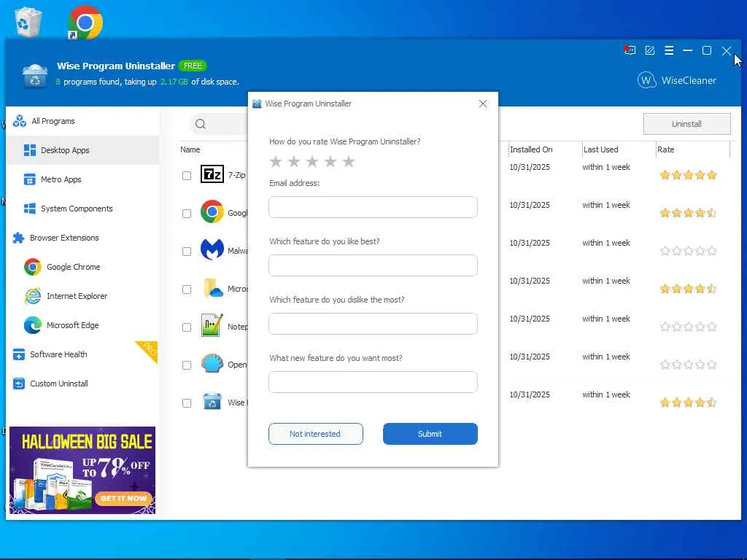This screenshot has height=560, width=747.
Task: Sort by Rate column header
Action: (665, 149)
